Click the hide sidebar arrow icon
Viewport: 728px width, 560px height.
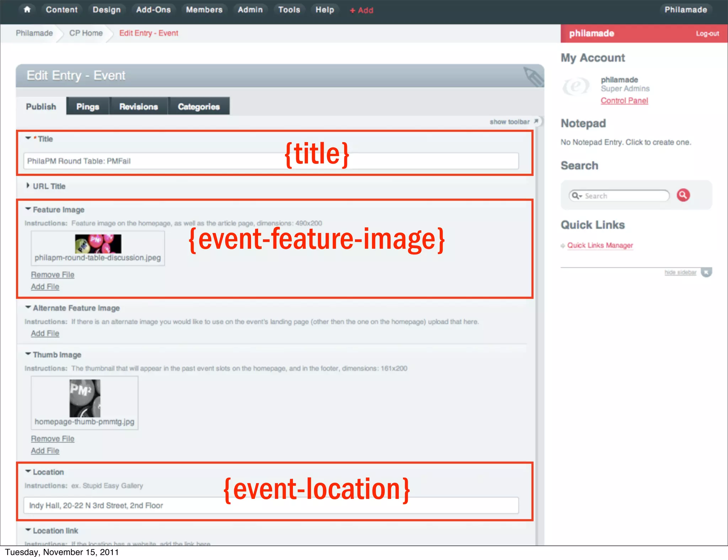tap(706, 273)
